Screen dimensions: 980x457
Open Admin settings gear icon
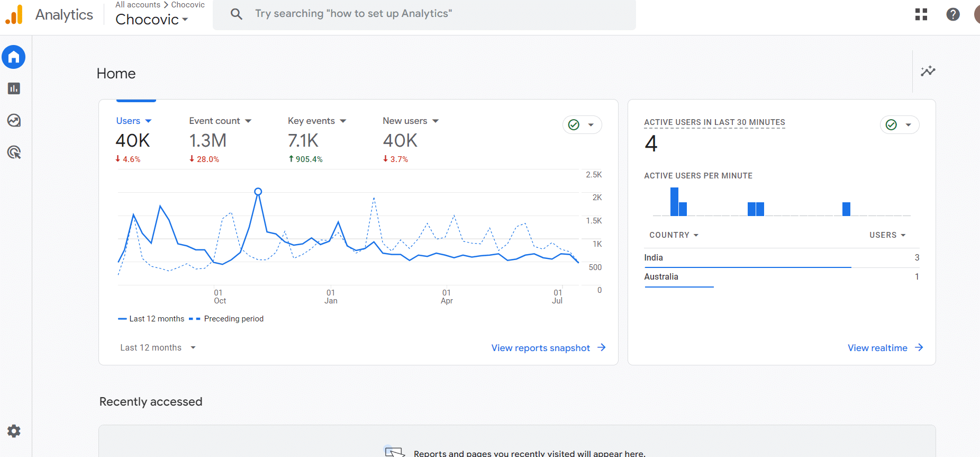click(14, 431)
